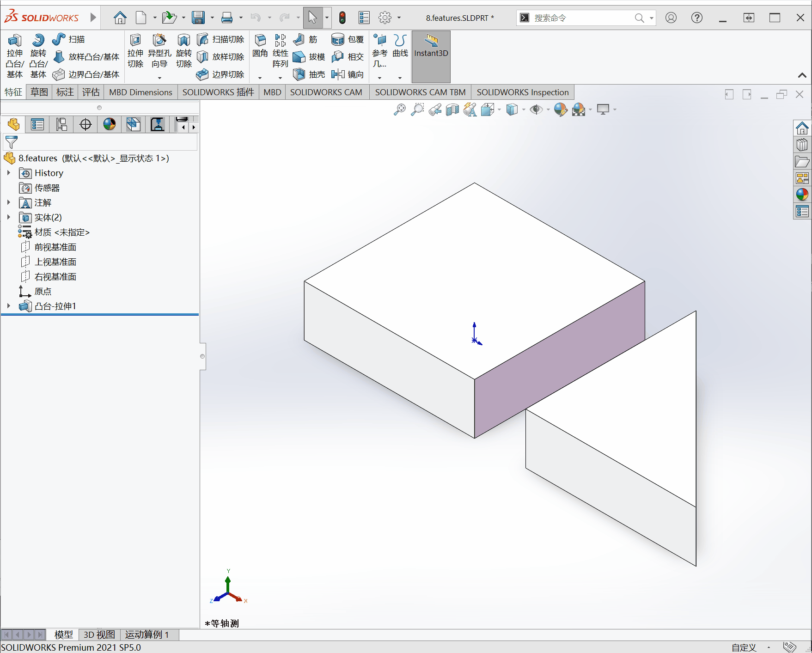Image resolution: width=812 pixels, height=653 pixels.
Task: Switch to SOLIDWORKS CAM tab
Action: (x=326, y=92)
